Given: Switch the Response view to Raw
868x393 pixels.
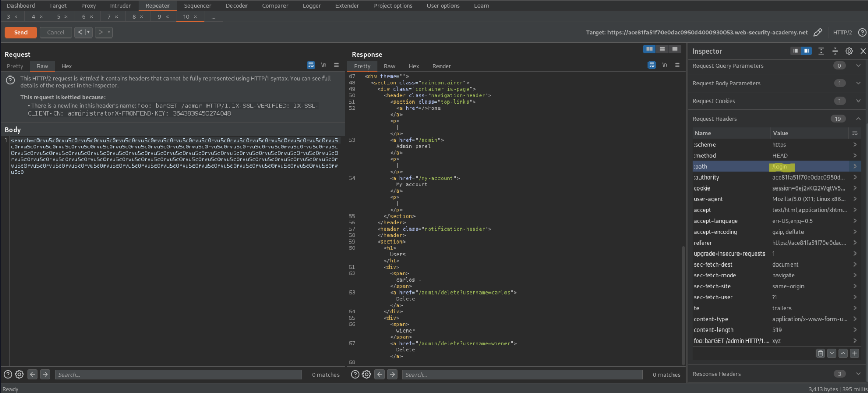Looking at the screenshot, I should 390,66.
